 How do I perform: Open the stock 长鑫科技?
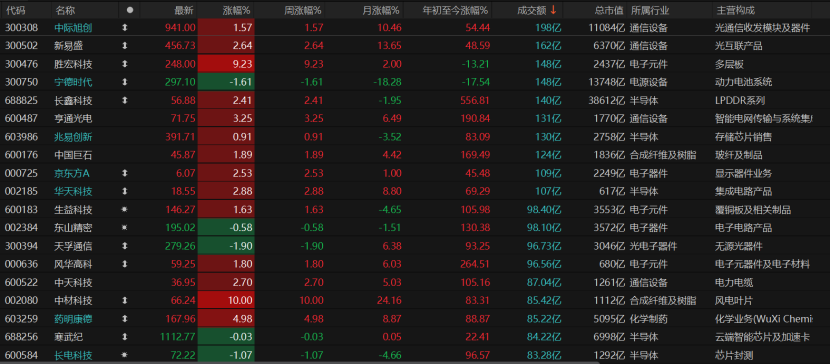tap(74, 101)
